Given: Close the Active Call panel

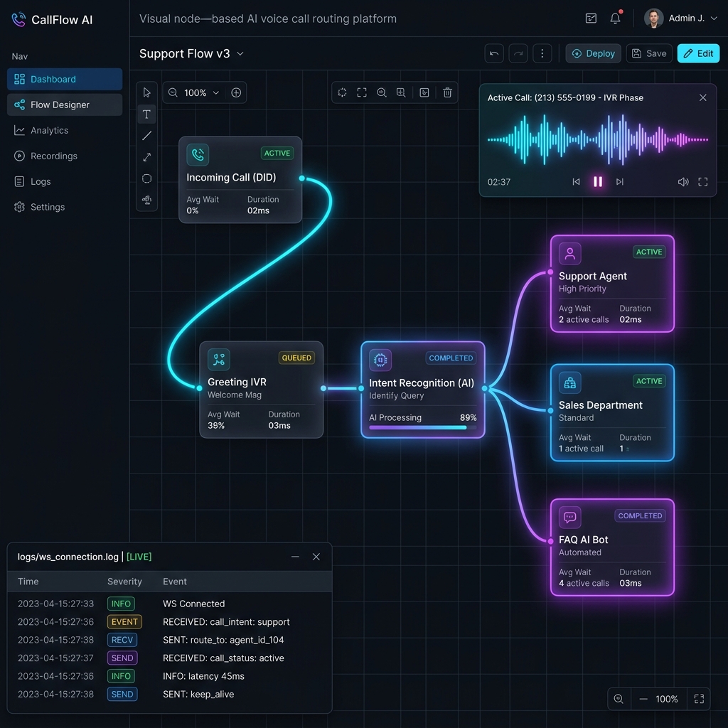Looking at the screenshot, I should tap(703, 97).
